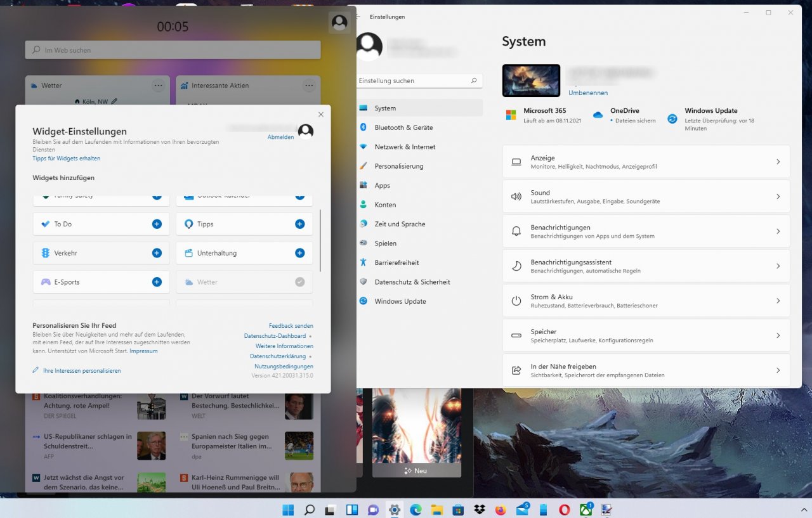Add the To Do widget with its plus icon
The width and height of the screenshot is (812, 518).
click(157, 224)
